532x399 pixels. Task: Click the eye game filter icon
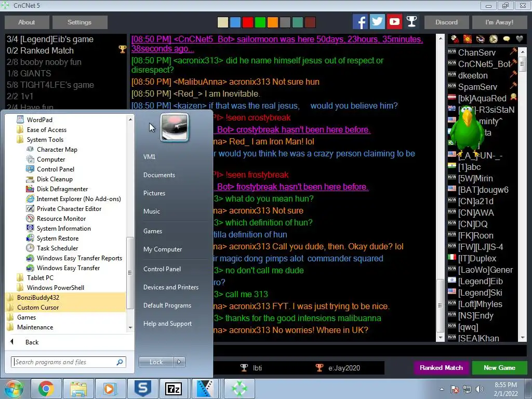pos(481,39)
